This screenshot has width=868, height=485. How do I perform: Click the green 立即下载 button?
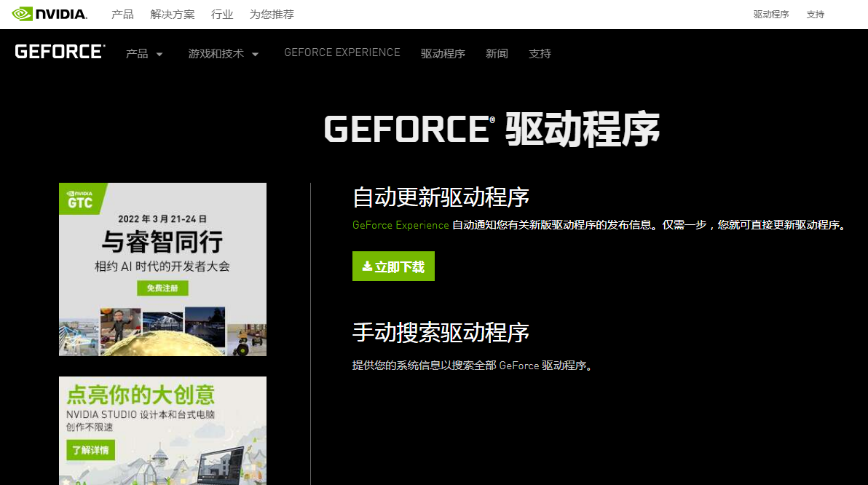394,267
